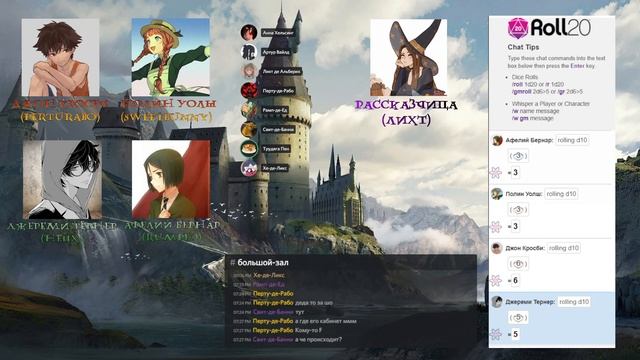
Task: Click Джереми Тернер's d10 die result 5
Action: [518, 318]
